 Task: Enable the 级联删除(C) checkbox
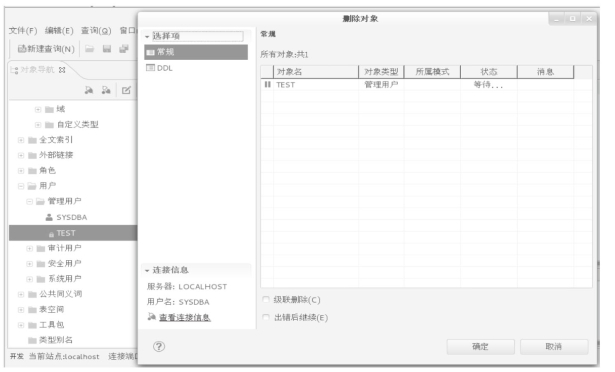pos(266,300)
